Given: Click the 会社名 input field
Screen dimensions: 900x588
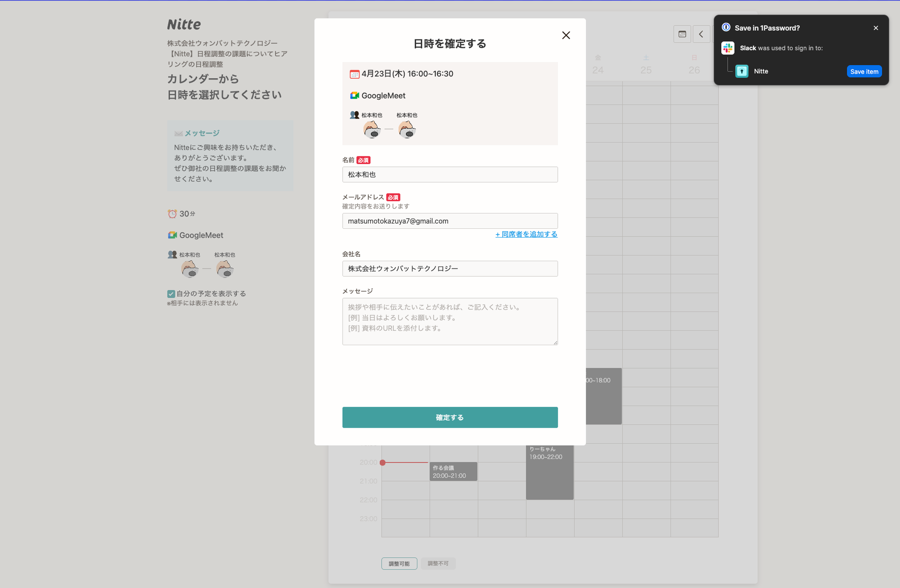Looking at the screenshot, I should tap(450, 269).
